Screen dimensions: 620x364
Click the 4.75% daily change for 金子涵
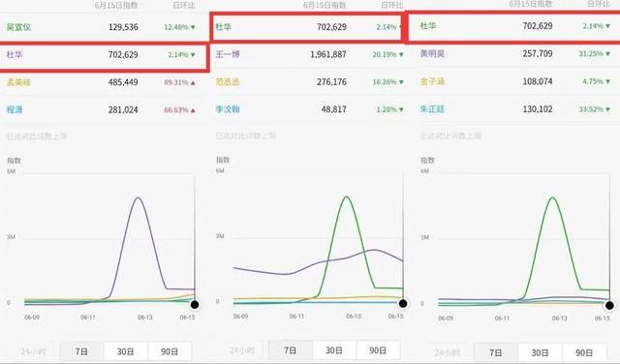click(597, 81)
